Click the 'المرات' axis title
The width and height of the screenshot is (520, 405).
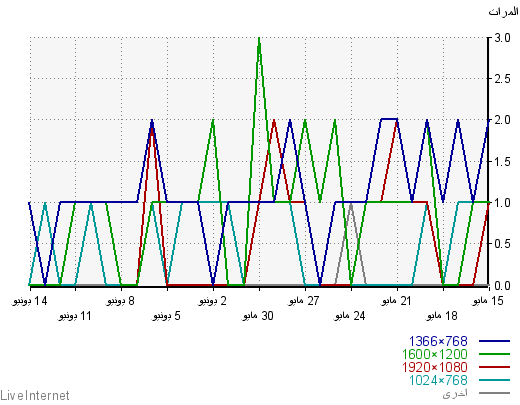(503, 12)
